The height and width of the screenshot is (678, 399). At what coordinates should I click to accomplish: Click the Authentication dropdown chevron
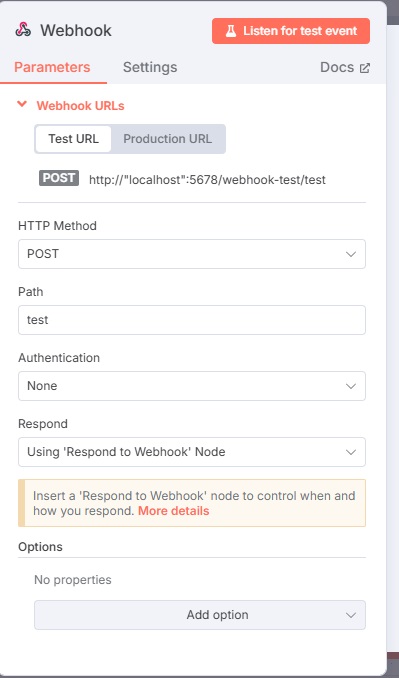click(351, 386)
